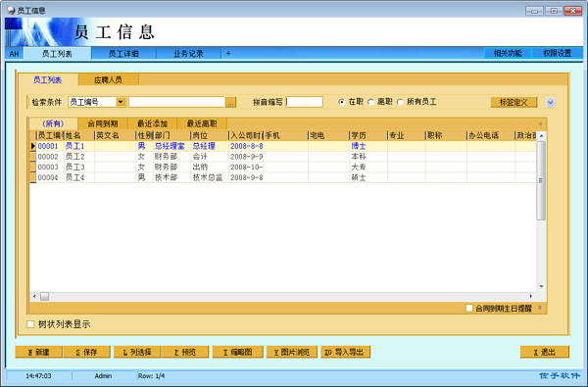Open the 应聘人员 tab
The image size is (588, 387).
point(109,79)
